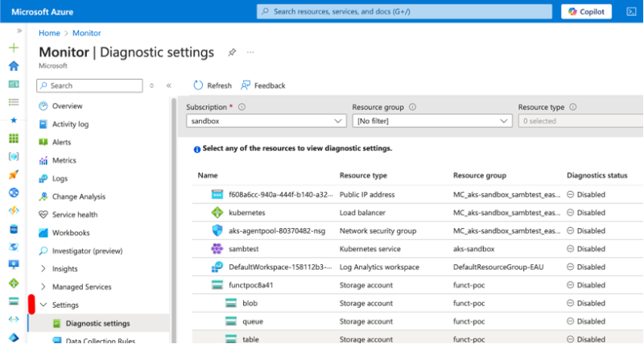Click the Home icon in left rail
The height and width of the screenshot is (344, 644).
point(13,66)
